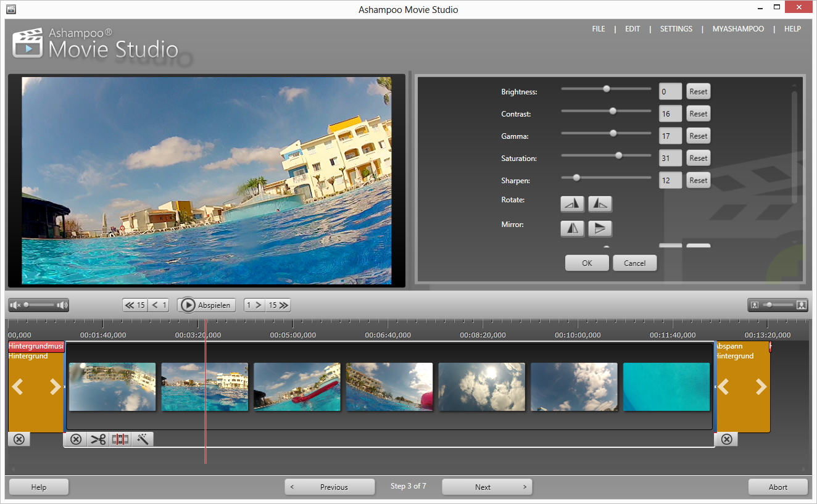Open the FILE menu

[x=598, y=28]
